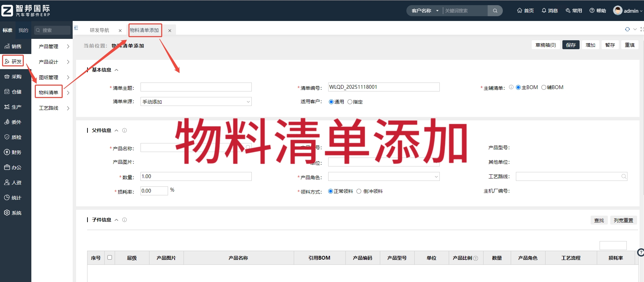
Task: Choose 正常领料 picking method
Action: click(x=331, y=191)
